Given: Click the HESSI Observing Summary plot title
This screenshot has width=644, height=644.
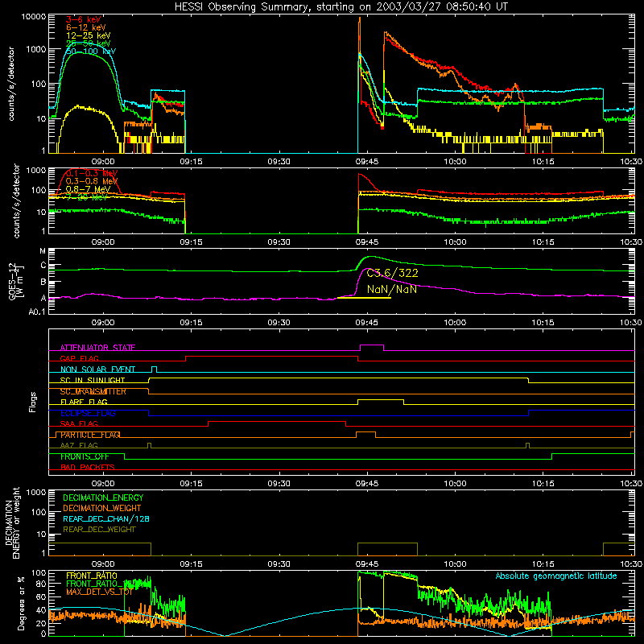Looking at the screenshot, I should (x=341, y=7).
